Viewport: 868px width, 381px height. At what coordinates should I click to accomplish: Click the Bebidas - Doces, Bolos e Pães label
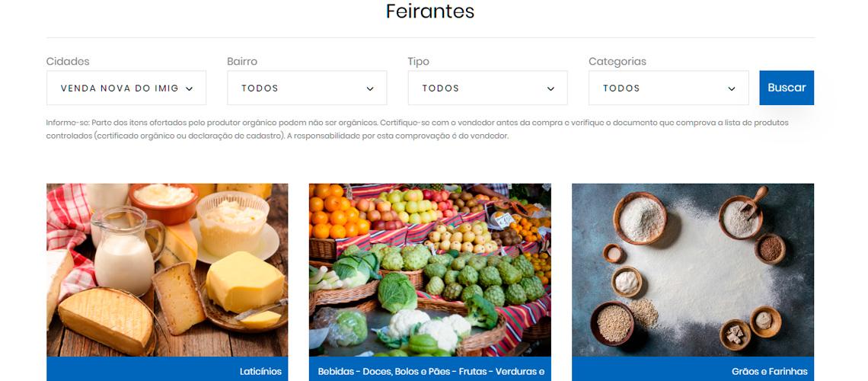(x=431, y=372)
